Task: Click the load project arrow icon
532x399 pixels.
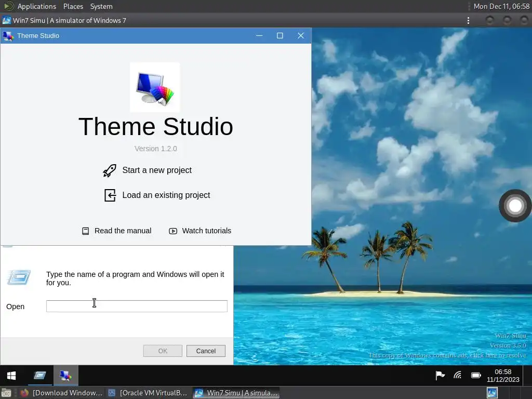Action: tap(110, 195)
